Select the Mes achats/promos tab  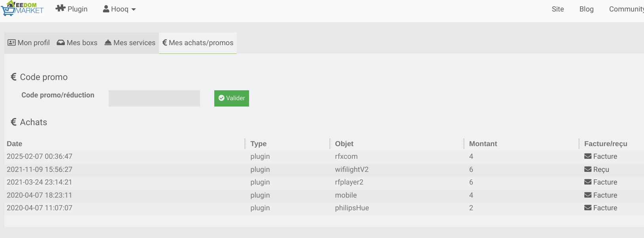198,43
